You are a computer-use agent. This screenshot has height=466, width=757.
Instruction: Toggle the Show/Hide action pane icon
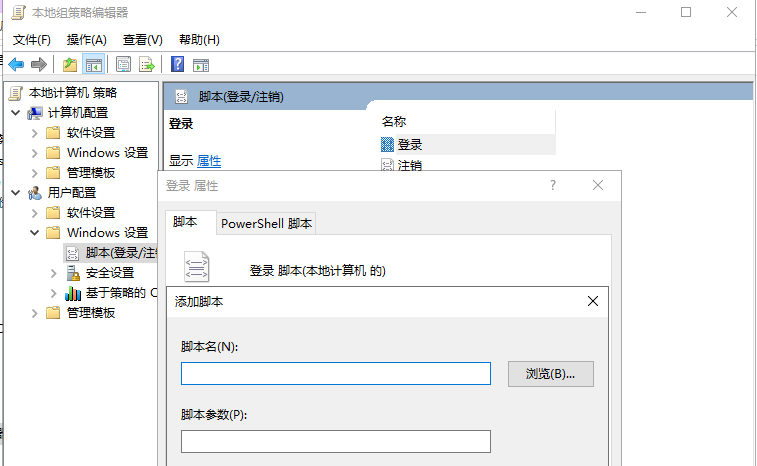[x=201, y=65]
